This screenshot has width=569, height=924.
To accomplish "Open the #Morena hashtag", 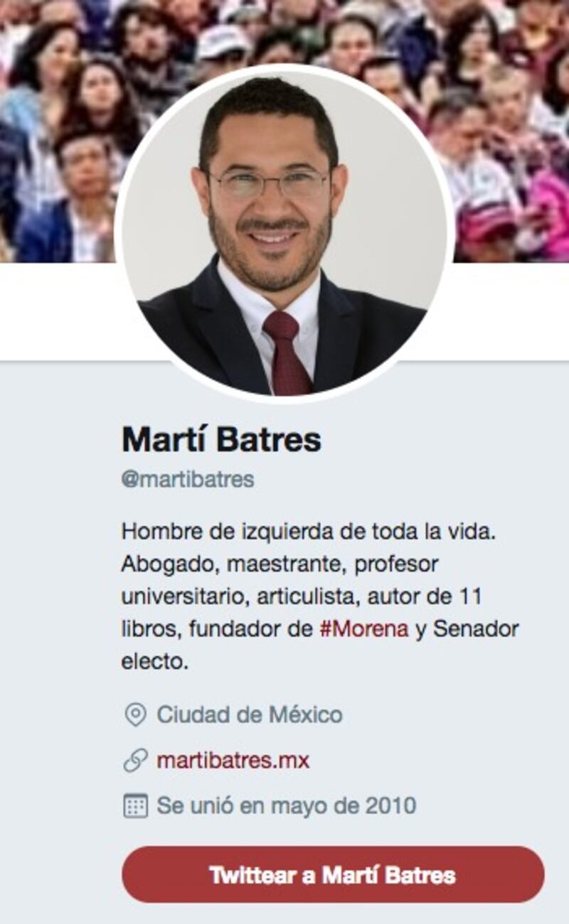I will (x=364, y=629).
